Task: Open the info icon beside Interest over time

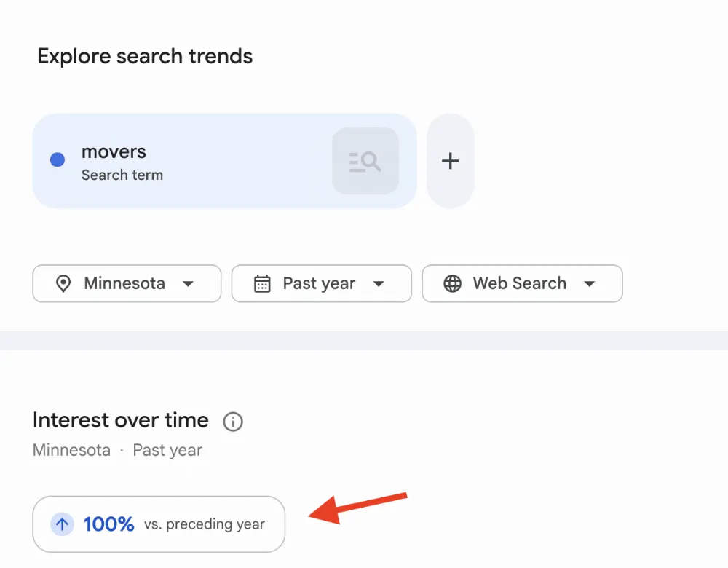Action: (233, 422)
